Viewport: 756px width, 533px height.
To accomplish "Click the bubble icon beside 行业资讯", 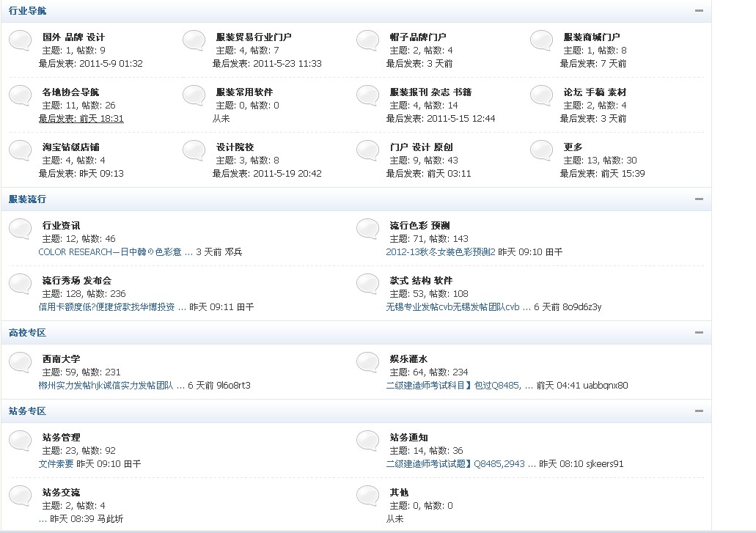I will [x=21, y=229].
